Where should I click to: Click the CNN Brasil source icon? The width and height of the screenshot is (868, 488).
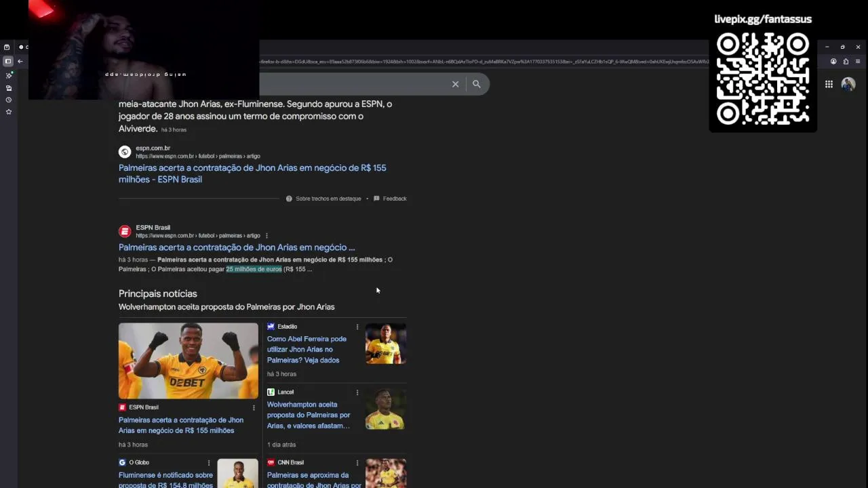[x=271, y=462]
